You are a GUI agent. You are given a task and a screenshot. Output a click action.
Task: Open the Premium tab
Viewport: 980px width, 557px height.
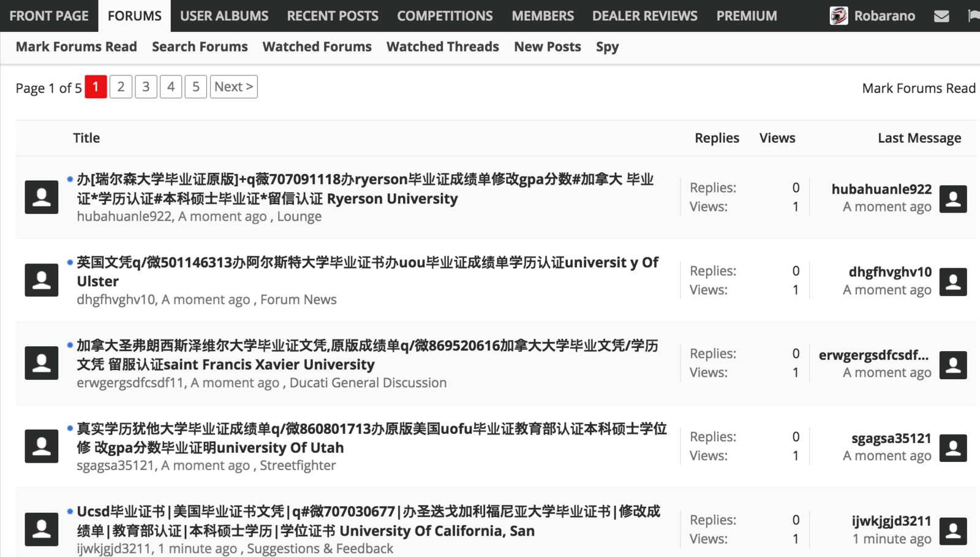tap(747, 16)
